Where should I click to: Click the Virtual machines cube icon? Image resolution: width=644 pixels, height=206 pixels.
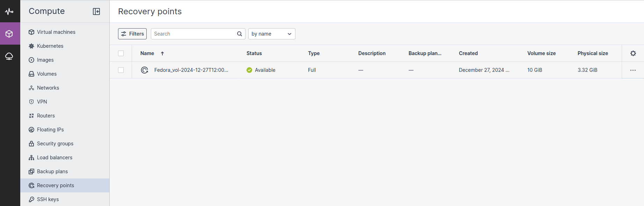click(x=31, y=32)
